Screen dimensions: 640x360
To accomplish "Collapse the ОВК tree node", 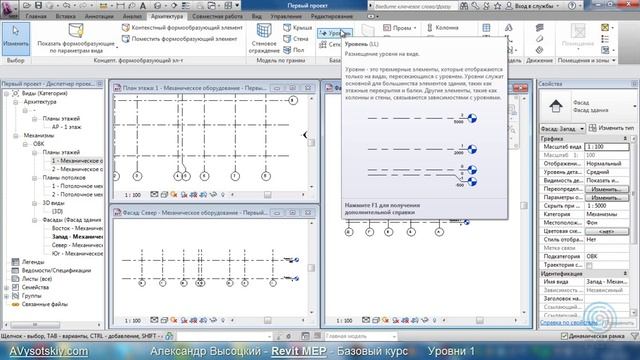I will [x=25, y=144].
